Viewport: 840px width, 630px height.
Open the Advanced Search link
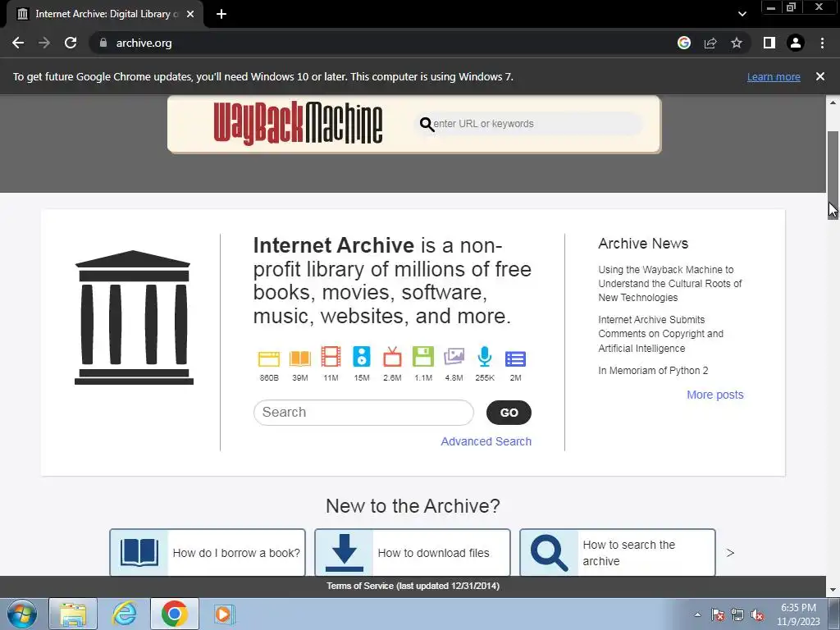486,441
